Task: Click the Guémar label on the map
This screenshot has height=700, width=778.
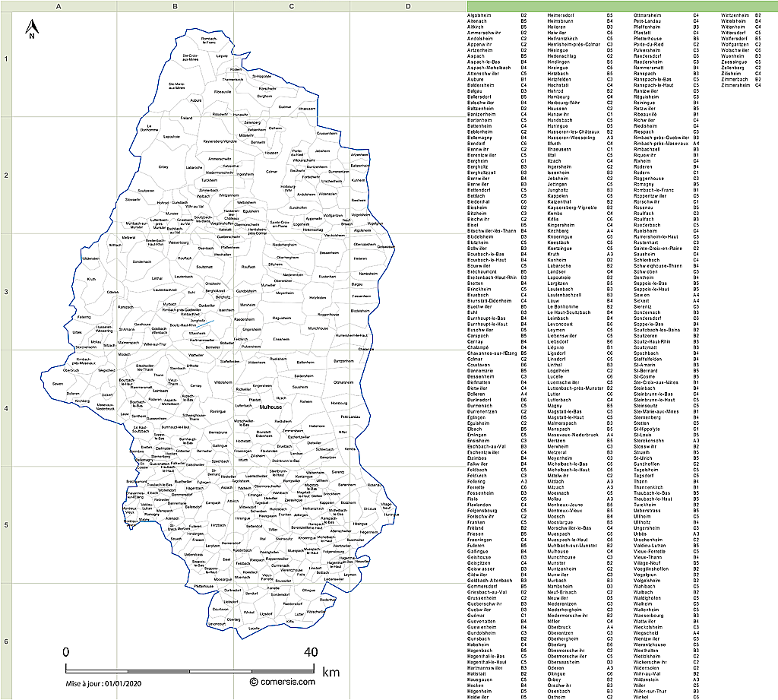Action: click(285, 106)
